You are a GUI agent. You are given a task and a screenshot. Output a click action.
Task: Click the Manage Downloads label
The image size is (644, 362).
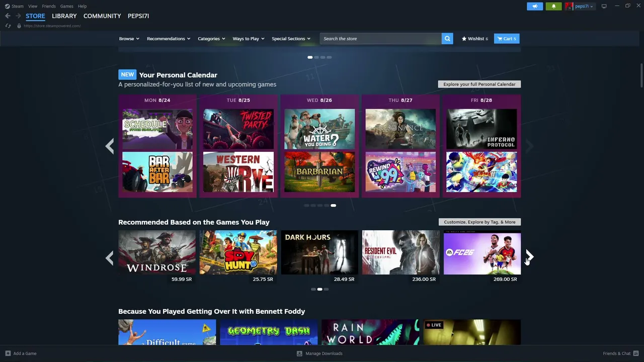[x=324, y=353]
